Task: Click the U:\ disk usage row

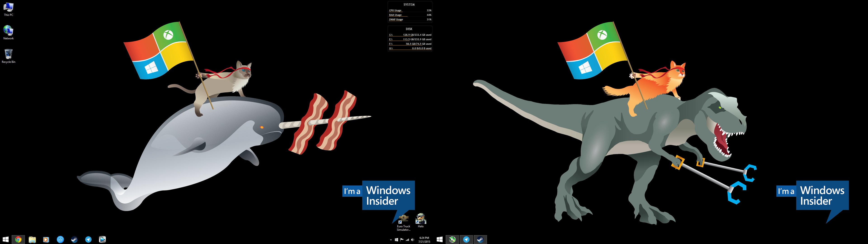Action: coord(410,49)
